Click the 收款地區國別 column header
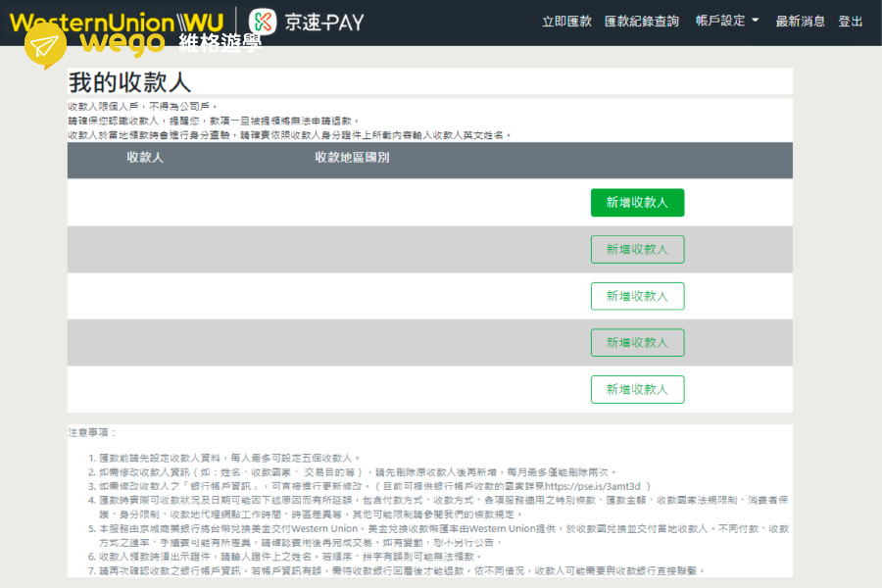 tap(352, 158)
